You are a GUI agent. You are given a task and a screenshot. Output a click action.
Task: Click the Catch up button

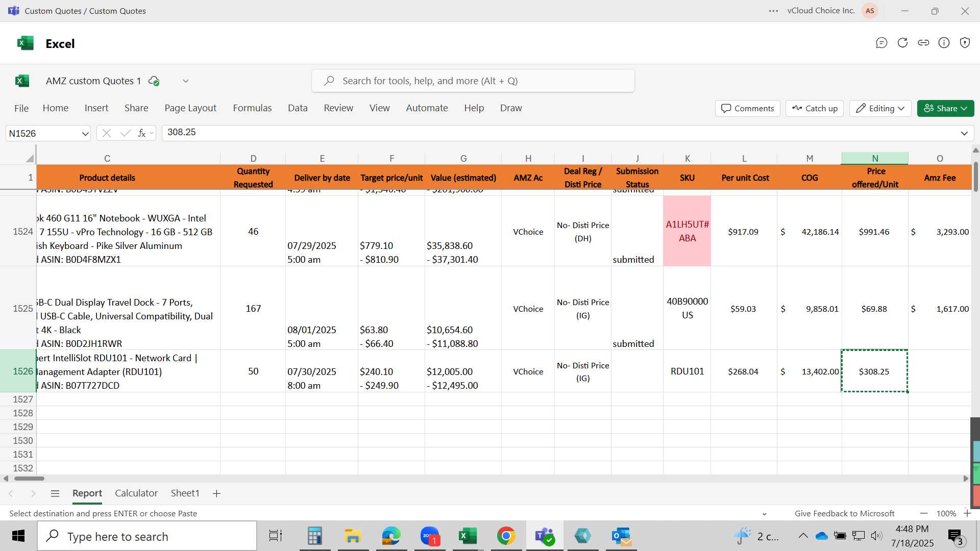pyautogui.click(x=815, y=108)
